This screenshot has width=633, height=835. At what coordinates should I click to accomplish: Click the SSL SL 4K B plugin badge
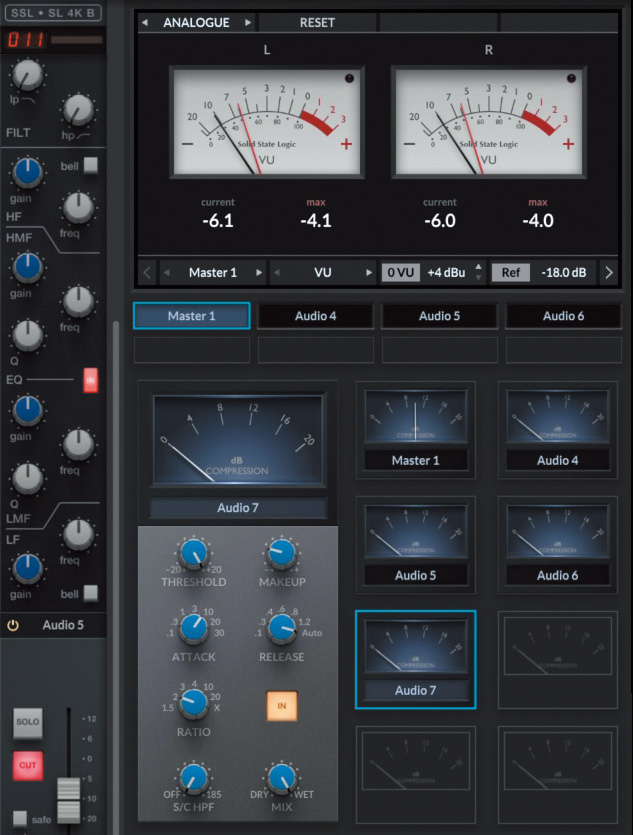coord(53,12)
